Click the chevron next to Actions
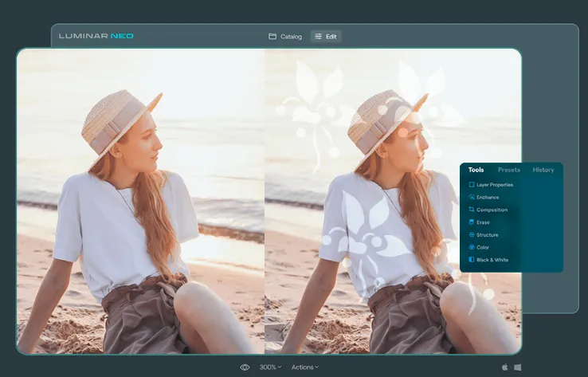The image size is (588, 377). tap(316, 367)
